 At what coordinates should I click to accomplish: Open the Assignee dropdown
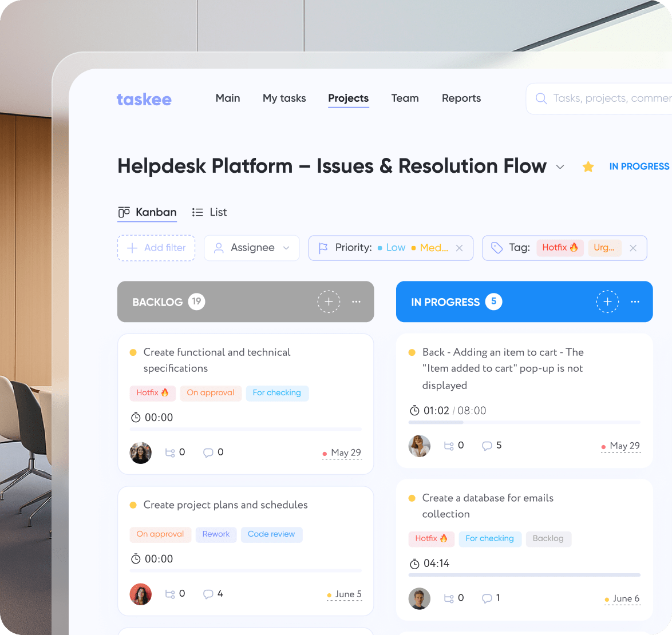pyautogui.click(x=286, y=248)
